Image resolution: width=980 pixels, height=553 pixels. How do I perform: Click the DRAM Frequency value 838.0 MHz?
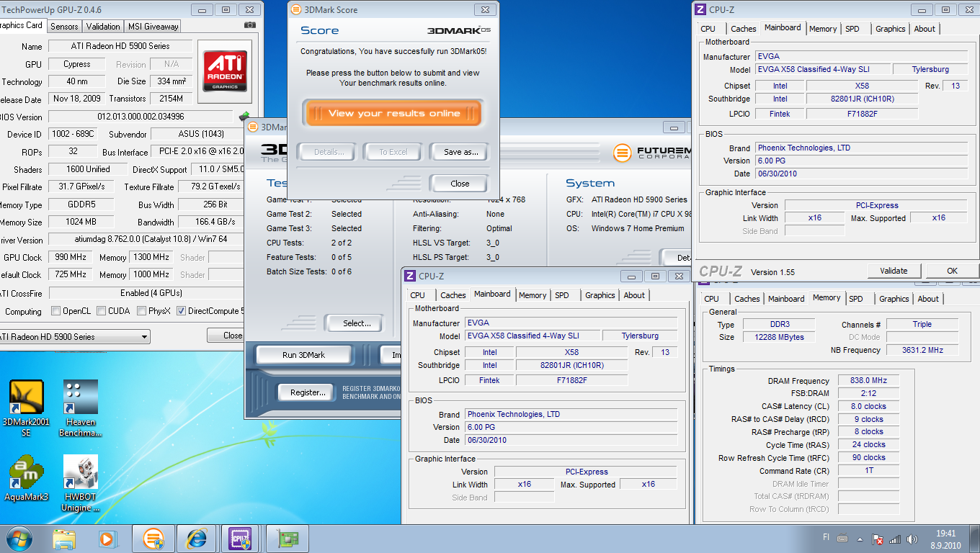(869, 381)
